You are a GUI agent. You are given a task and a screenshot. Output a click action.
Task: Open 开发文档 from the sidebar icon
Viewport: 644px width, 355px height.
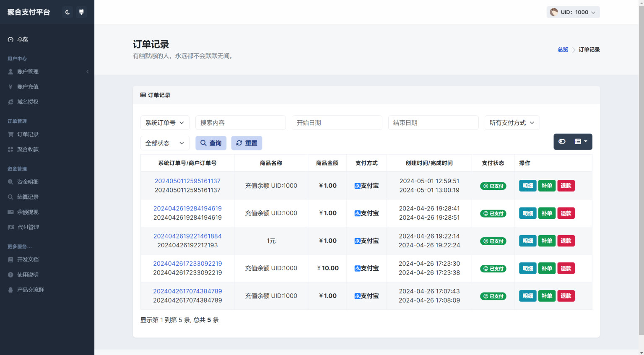point(10,259)
